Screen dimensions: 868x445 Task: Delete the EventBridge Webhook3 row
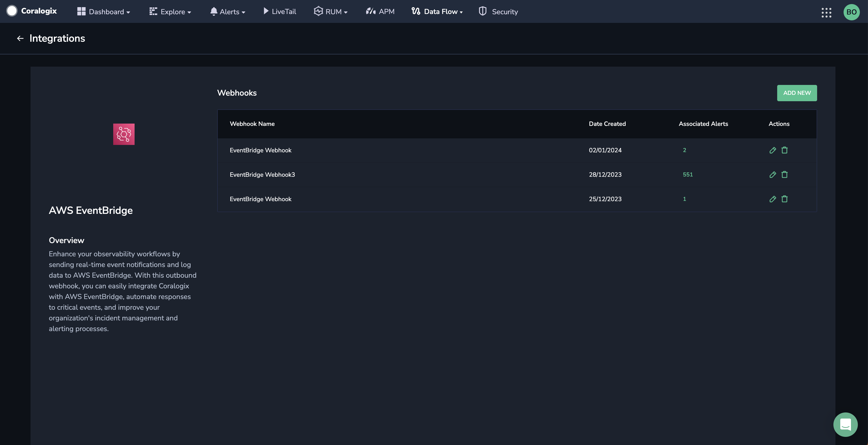[x=785, y=174]
